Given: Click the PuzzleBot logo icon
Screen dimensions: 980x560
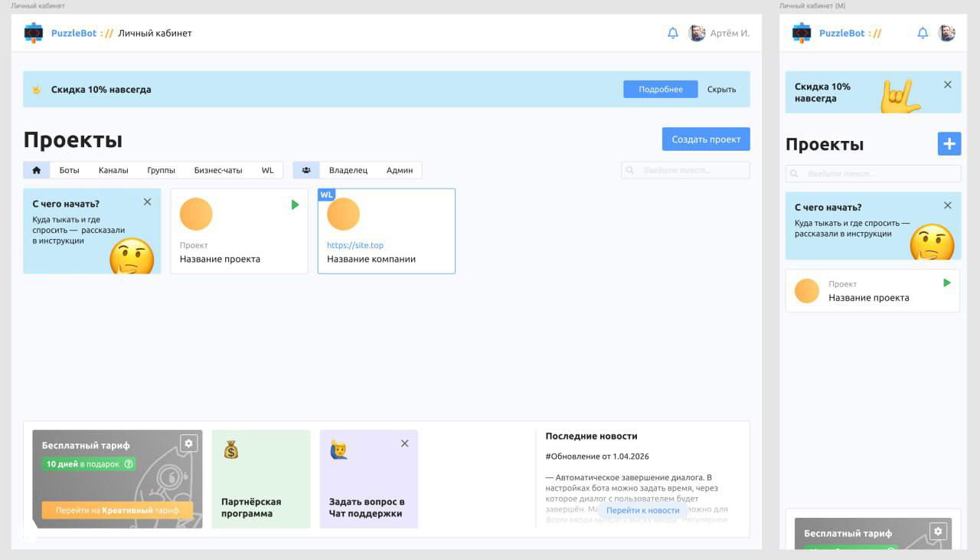Looking at the screenshot, I should pos(33,33).
